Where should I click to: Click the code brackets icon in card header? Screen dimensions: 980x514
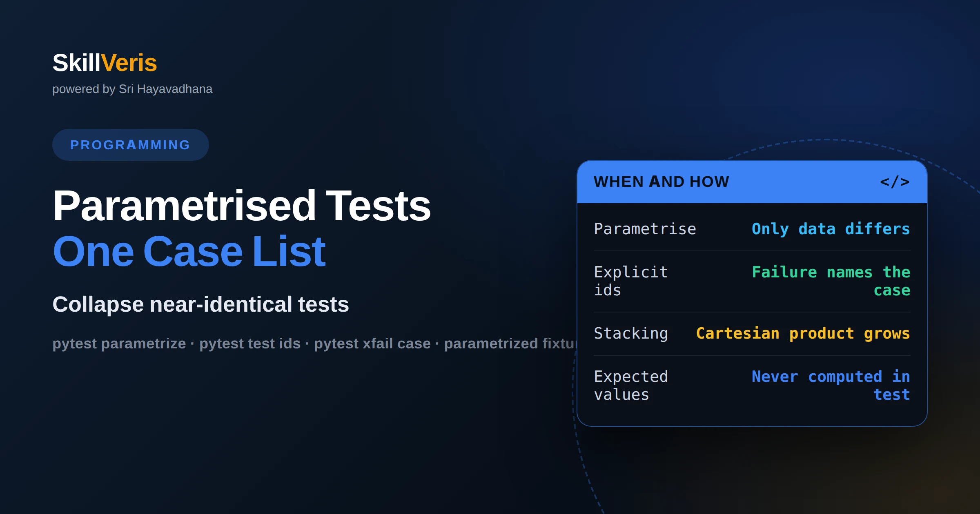point(895,182)
